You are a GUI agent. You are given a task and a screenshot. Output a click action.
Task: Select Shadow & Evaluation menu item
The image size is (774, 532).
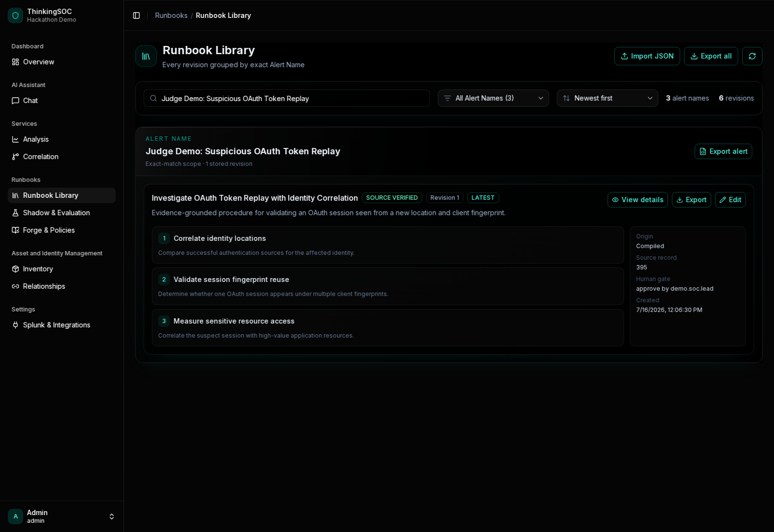pos(62,213)
